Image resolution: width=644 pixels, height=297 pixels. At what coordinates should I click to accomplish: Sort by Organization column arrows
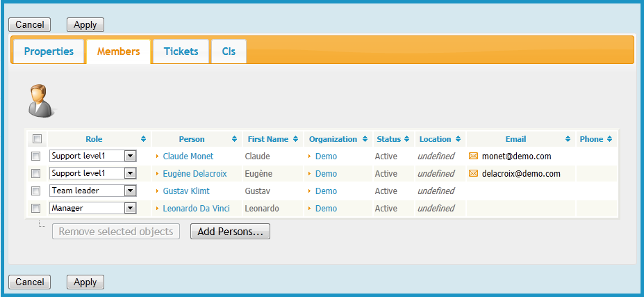point(365,139)
